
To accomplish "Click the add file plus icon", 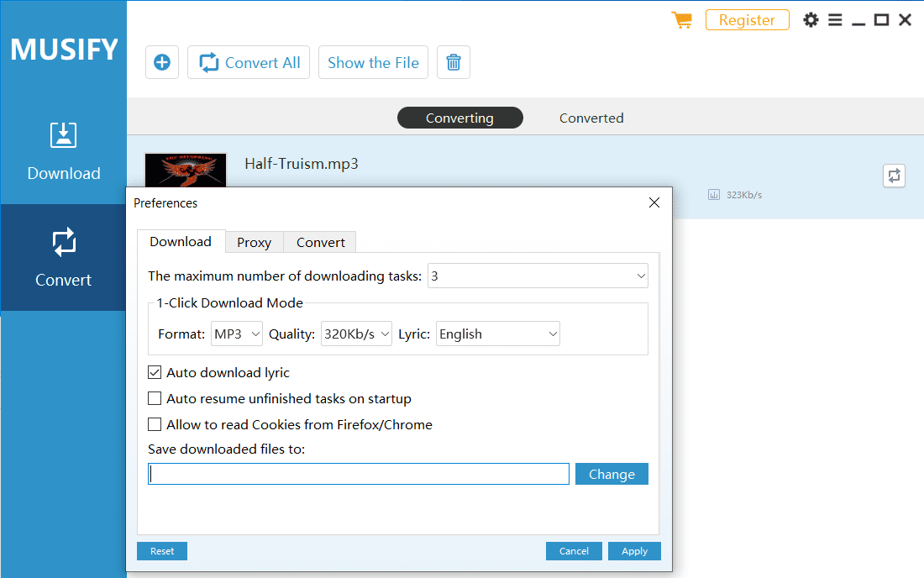I will pyautogui.click(x=162, y=62).
